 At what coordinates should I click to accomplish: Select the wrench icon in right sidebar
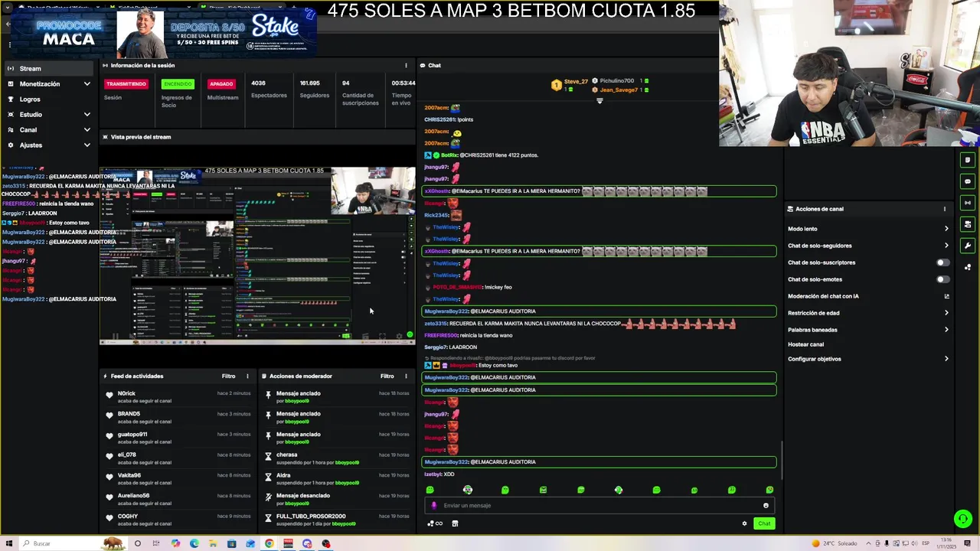(968, 246)
